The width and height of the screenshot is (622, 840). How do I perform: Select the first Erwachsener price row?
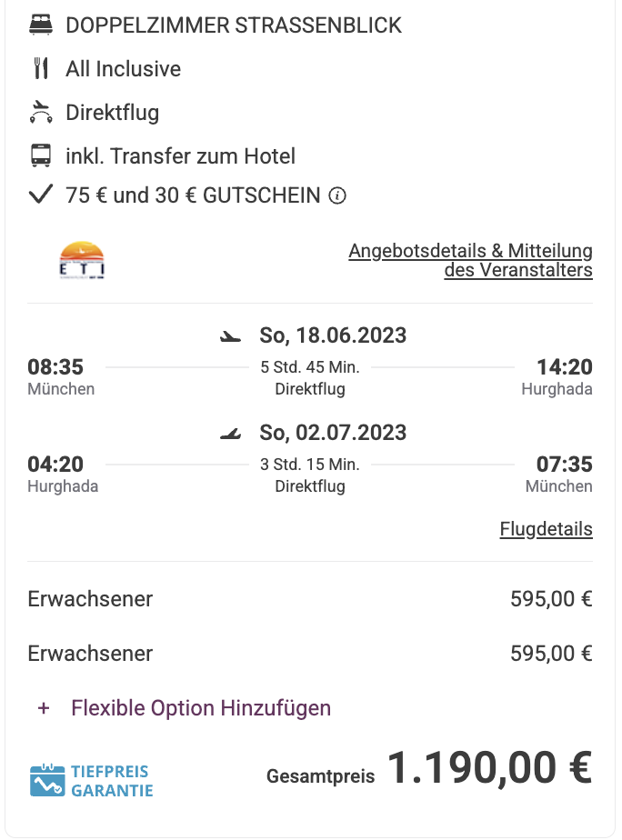tap(310, 599)
